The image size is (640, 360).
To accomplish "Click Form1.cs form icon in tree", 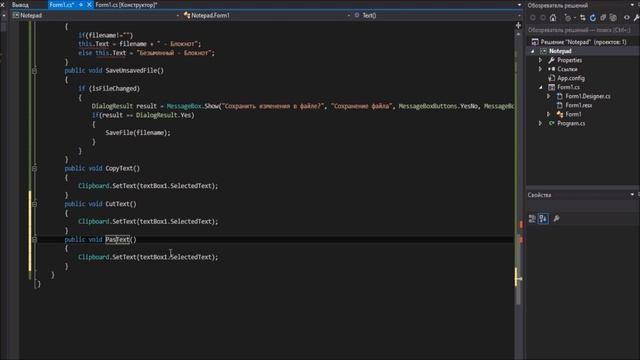I will click(x=551, y=87).
